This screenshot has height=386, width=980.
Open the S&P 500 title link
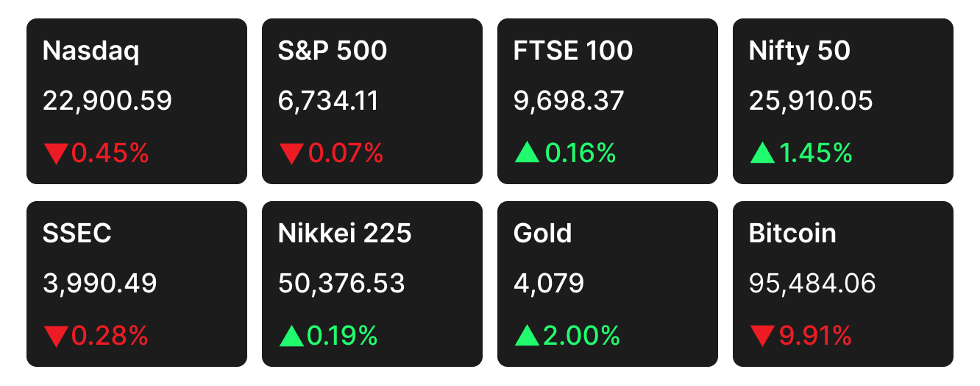click(333, 51)
